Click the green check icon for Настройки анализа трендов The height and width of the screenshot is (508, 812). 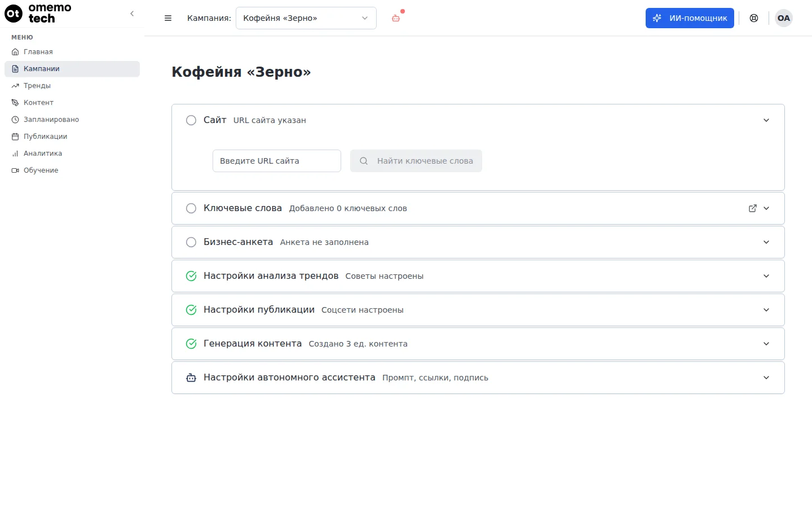191,276
